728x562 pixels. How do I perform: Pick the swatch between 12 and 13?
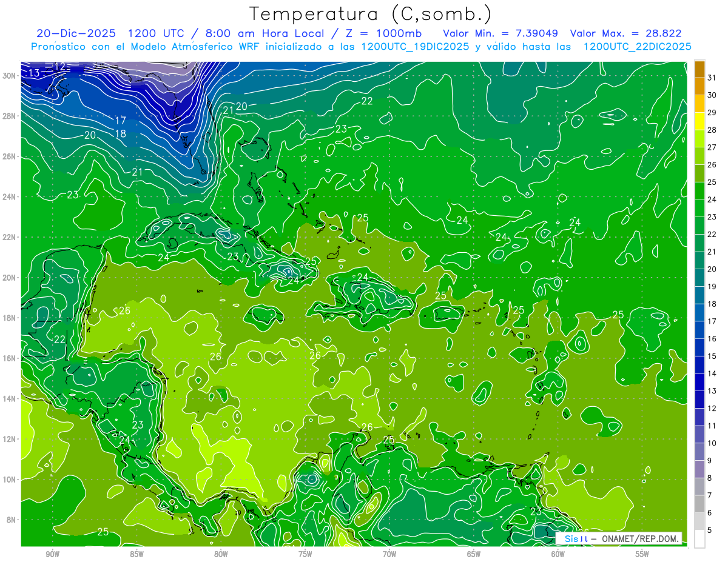pyautogui.click(x=699, y=400)
